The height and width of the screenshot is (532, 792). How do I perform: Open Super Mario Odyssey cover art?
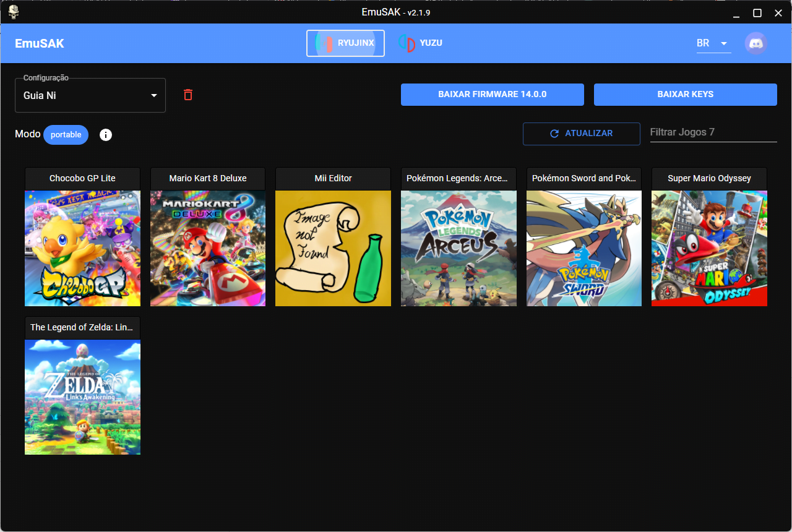(709, 248)
